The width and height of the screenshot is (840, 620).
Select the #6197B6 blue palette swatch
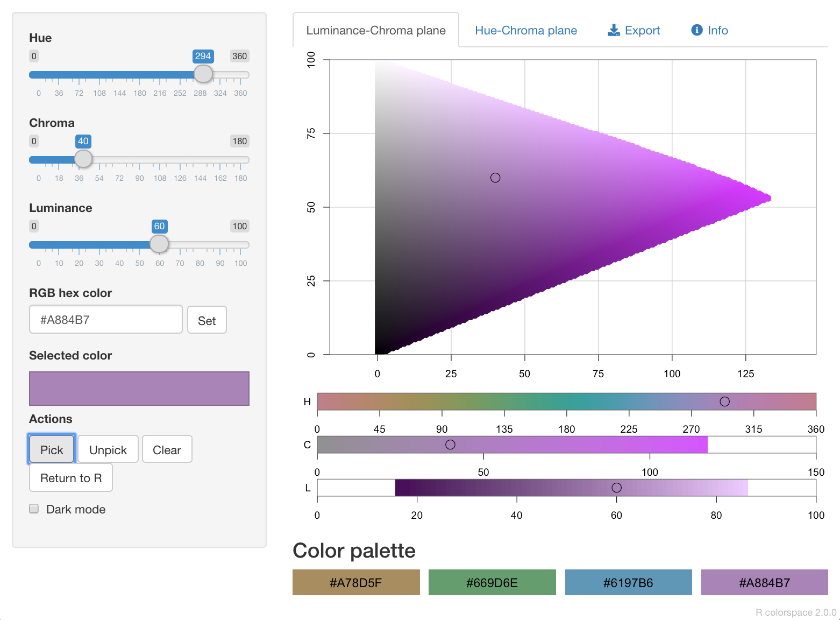click(x=628, y=582)
